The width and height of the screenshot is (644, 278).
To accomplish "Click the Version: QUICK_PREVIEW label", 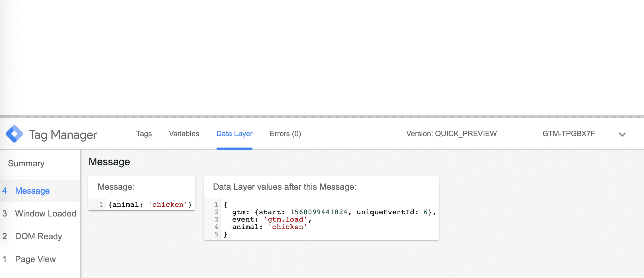I will pos(451,134).
